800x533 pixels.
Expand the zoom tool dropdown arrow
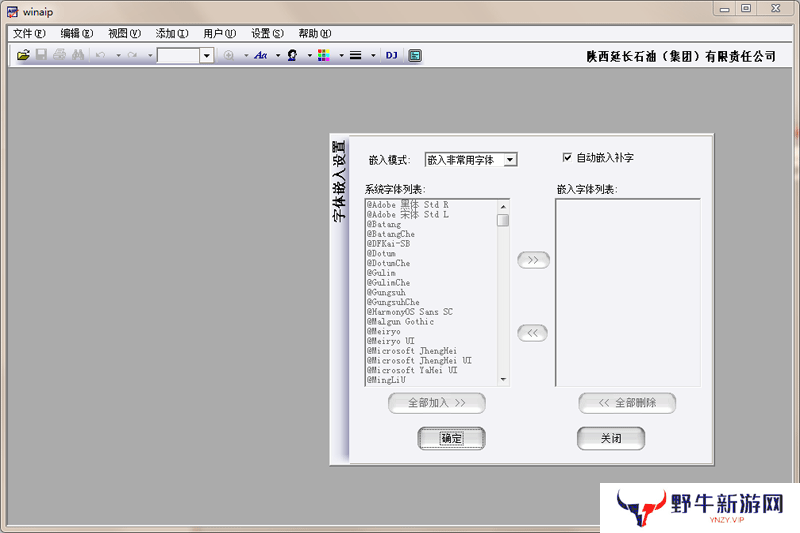pos(246,55)
